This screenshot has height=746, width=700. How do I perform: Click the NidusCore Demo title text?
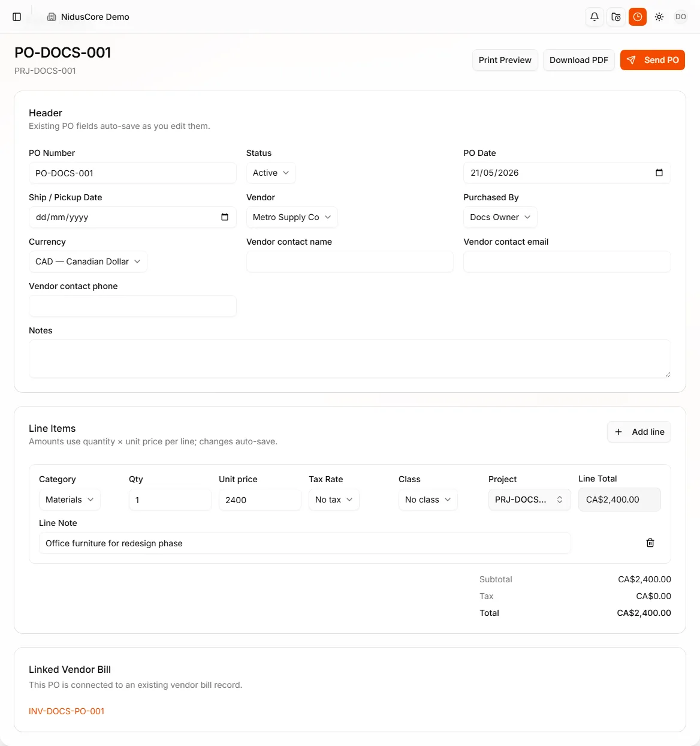click(95, 17)
